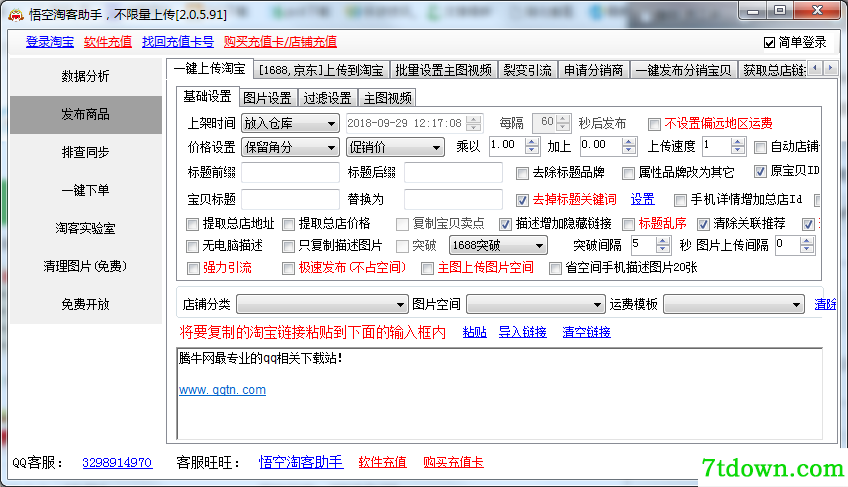
Task: Expand the 店铺分类 dropdown
Action: [322, 305]
